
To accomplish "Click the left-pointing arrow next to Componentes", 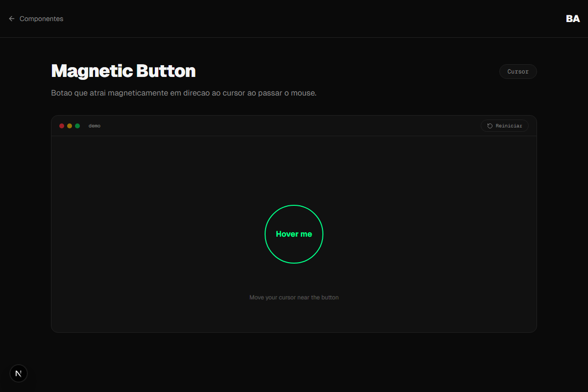I will [11, 19].
